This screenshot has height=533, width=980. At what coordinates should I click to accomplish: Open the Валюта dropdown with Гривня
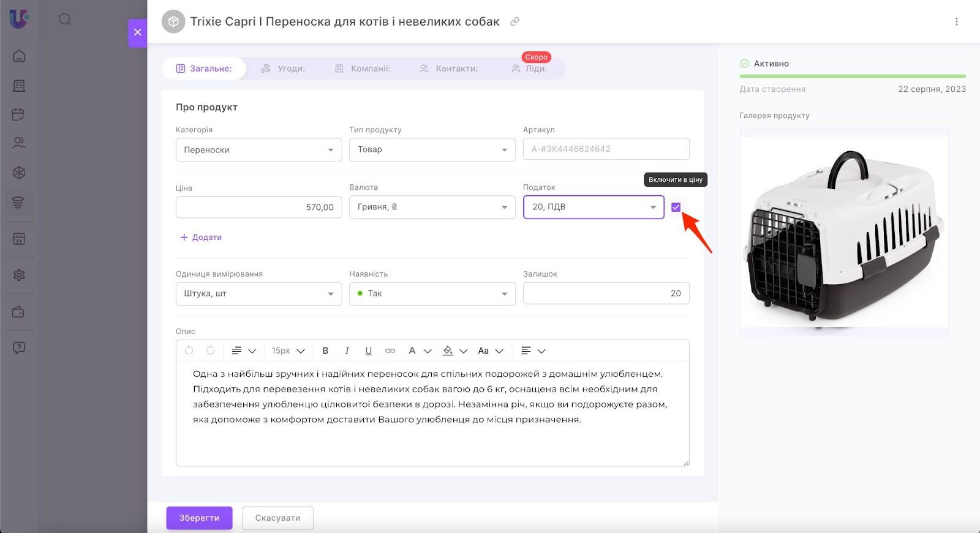pos(432,207)
